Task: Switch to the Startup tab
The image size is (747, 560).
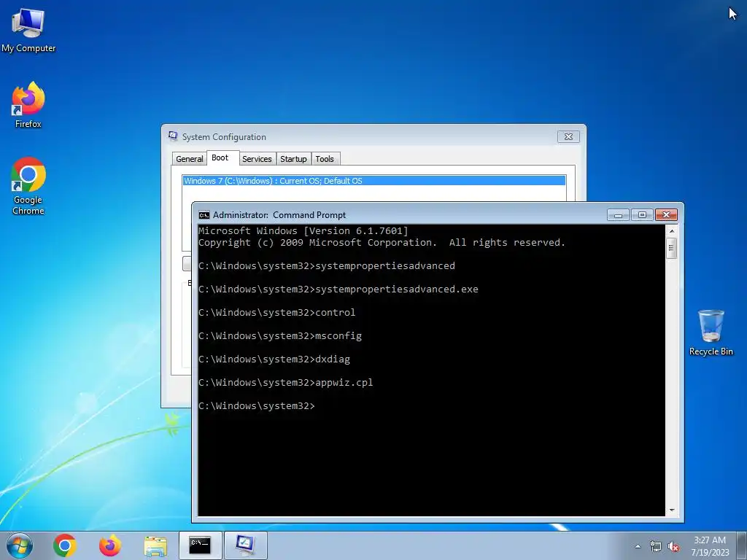Action: tap(293, 159)
